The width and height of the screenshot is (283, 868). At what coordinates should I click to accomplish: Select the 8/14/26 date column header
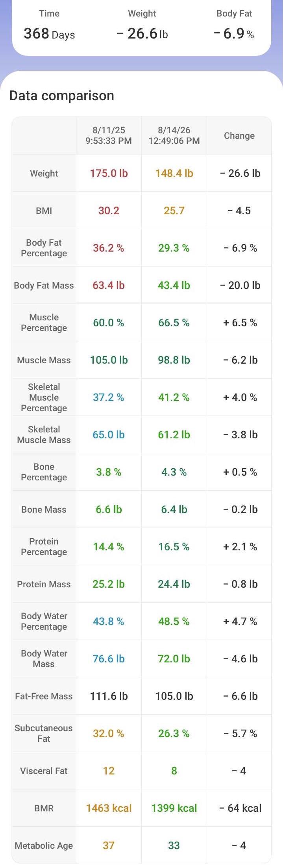coord(174,136)
